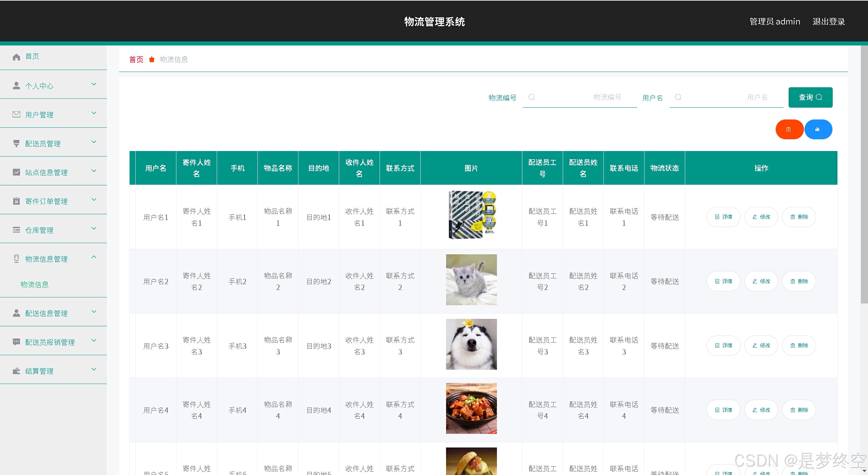The image size is (868, 475).
Task: Click 退出登录 to log out
Action: [x=828, y=22]
